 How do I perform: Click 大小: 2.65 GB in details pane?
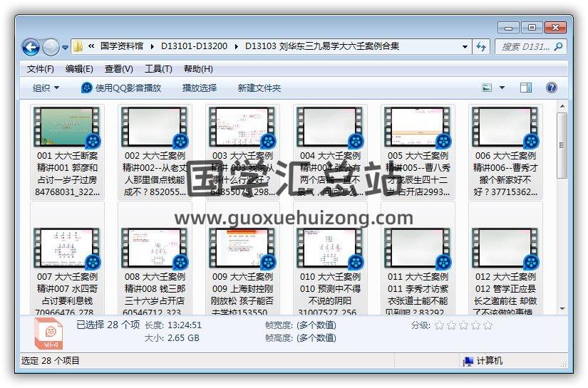172,338
